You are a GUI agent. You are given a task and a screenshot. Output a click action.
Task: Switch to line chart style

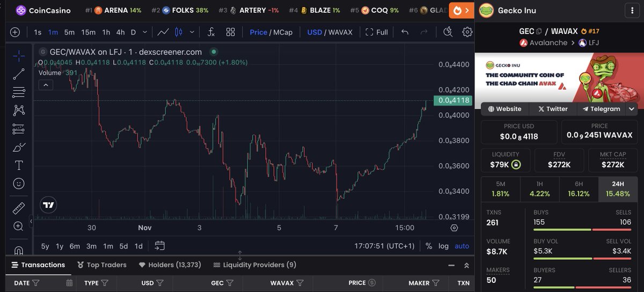163,32
